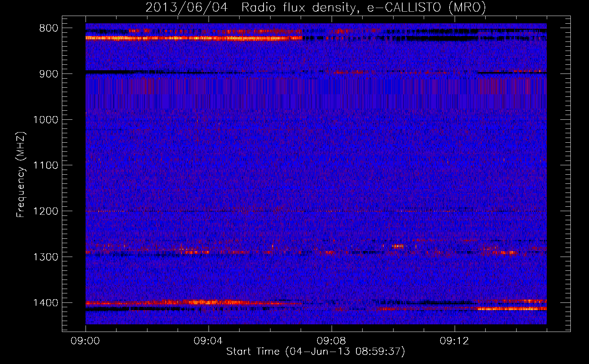
Task: Click the 'Start Time (04-Jun-13 08:59:37)' label
Action: [x=316, y=352]
